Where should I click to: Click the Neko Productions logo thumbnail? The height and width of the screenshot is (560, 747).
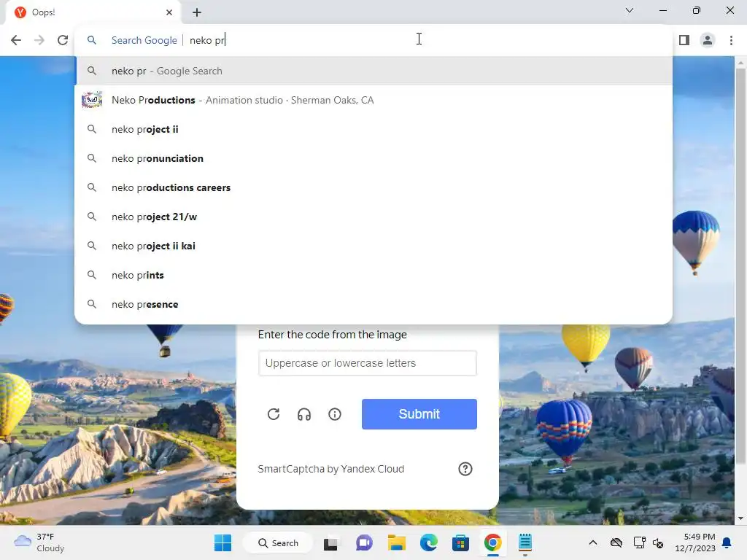click(92, 100)
